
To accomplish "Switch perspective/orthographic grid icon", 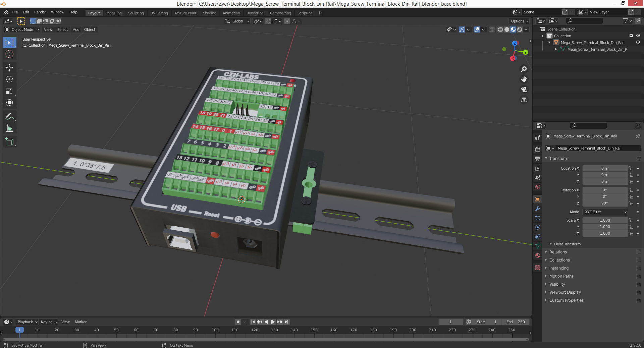I will pos(524,100).
